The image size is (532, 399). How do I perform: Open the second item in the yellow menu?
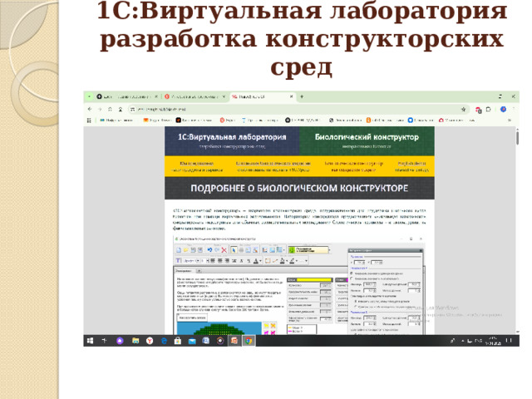coord(273,166)
